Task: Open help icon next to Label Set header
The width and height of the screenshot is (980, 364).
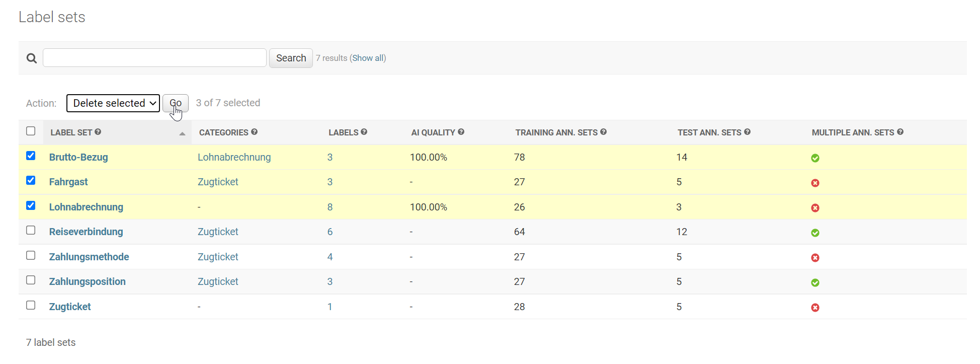Action: (x=98, y=132)
